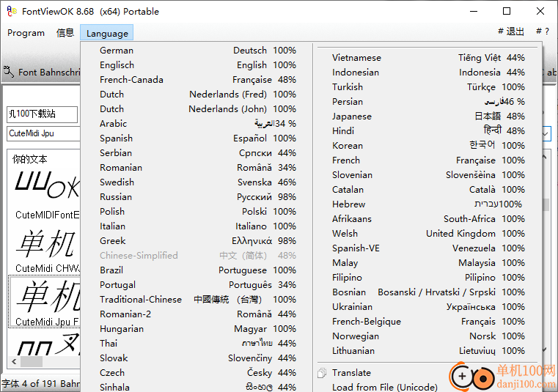Switch interface to Turkish Türkçe
The height and width of the screenshot is (392, 558).
428,86
